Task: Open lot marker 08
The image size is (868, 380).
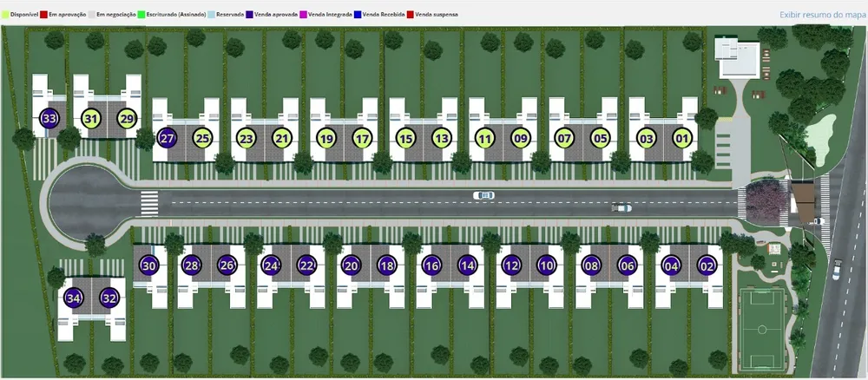Action: click(591, 266)
